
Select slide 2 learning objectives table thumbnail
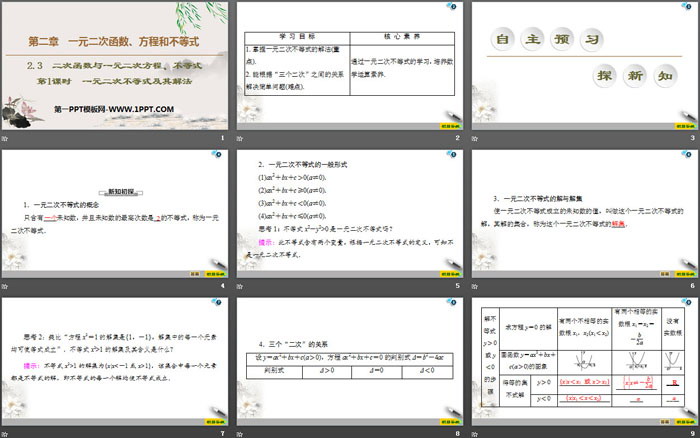(x=349, y=64)
